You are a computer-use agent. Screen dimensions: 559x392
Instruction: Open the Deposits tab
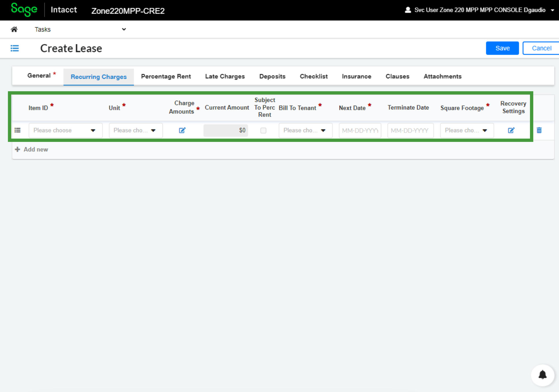[x=272, y=76]
